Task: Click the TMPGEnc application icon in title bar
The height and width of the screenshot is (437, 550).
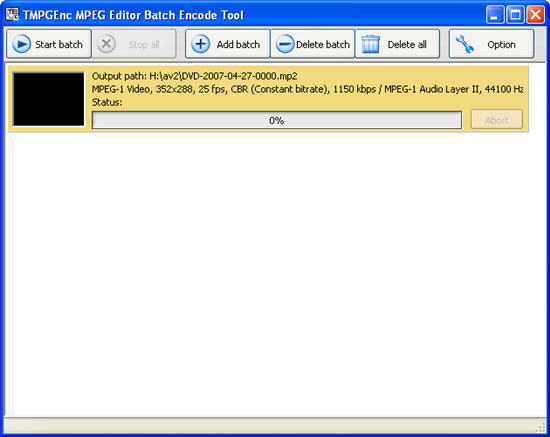Action: [12, 14]
